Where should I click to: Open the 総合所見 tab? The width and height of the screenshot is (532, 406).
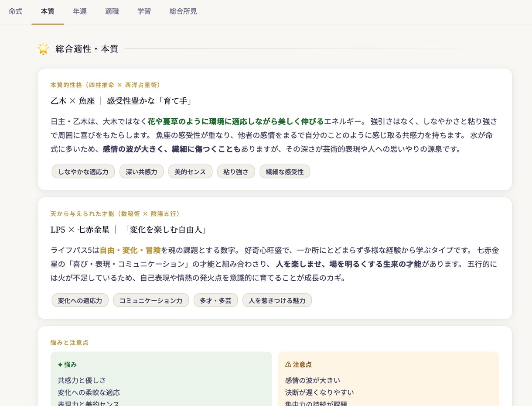pos(183,12)
